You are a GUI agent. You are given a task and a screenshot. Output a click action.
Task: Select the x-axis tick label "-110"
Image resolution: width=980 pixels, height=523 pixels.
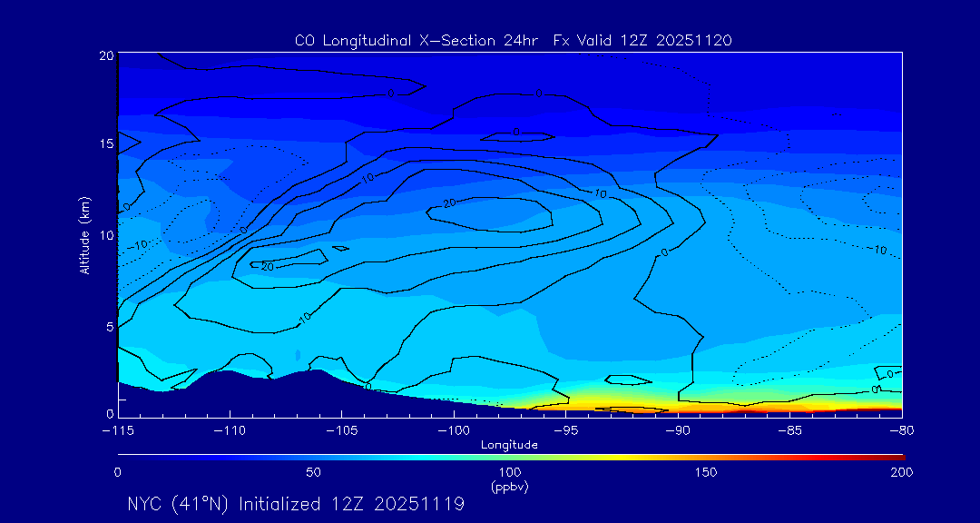(230, 431)
